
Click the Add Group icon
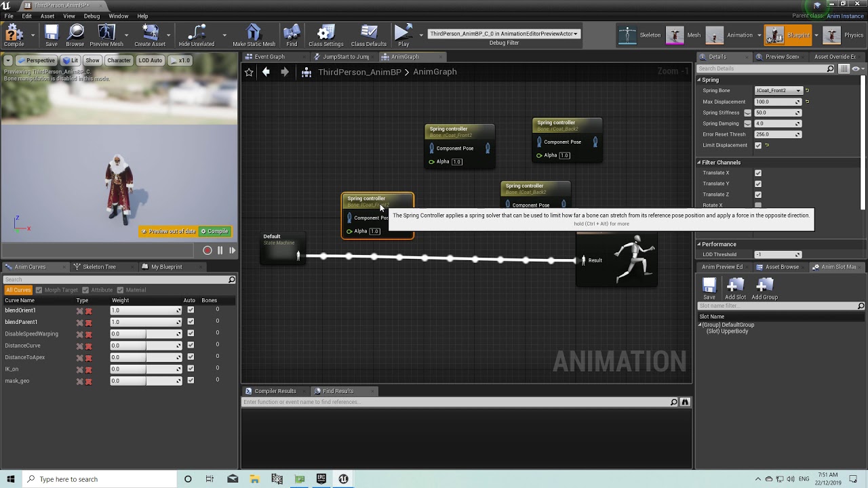coord(764,289)
